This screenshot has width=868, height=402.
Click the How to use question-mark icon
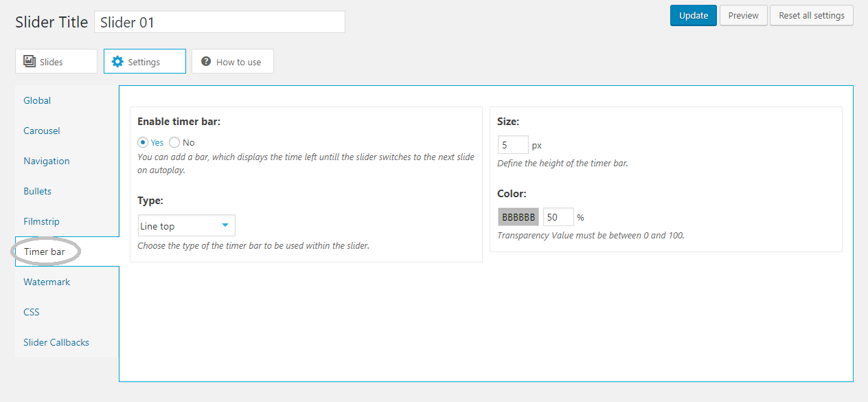point(206,61)
